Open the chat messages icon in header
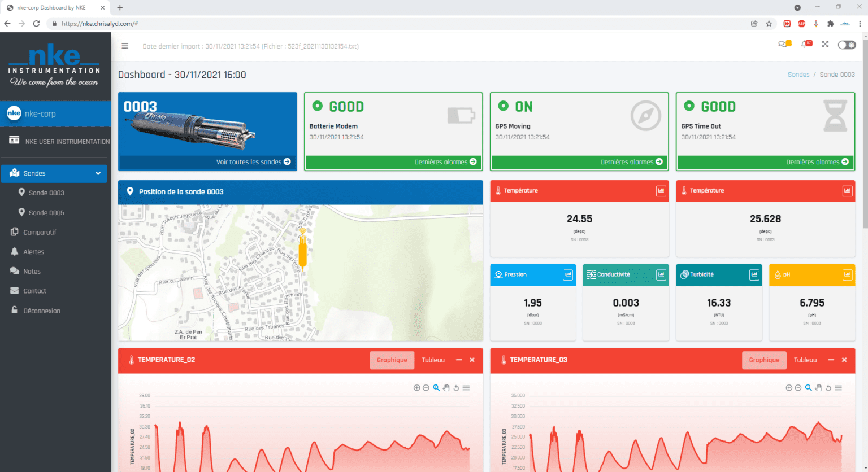 point(784,44)
